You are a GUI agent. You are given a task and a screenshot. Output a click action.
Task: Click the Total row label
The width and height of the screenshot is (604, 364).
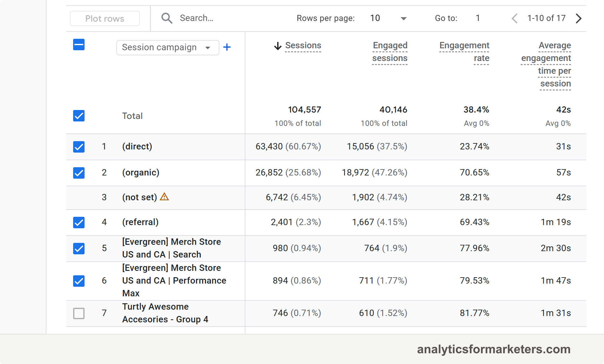(132, 116)
